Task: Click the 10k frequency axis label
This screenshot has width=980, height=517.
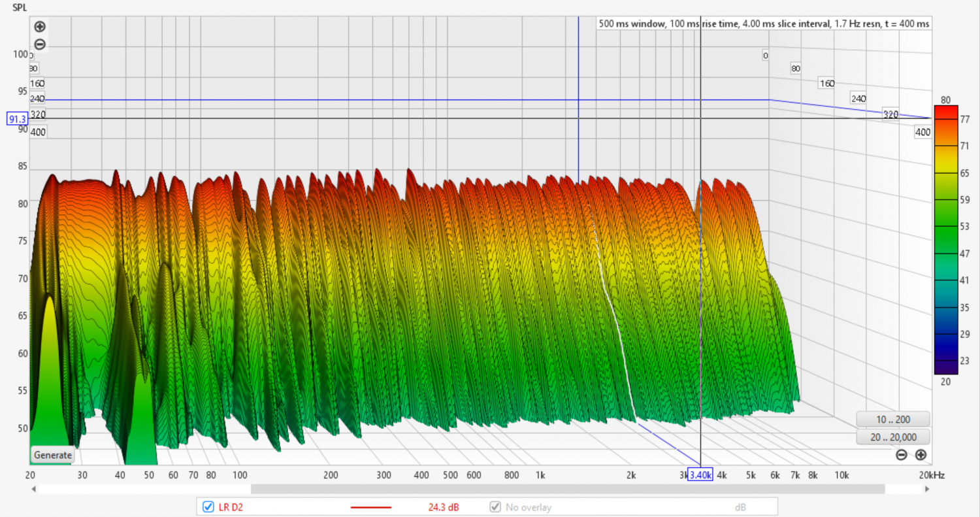Action: (x=841, y=475)
